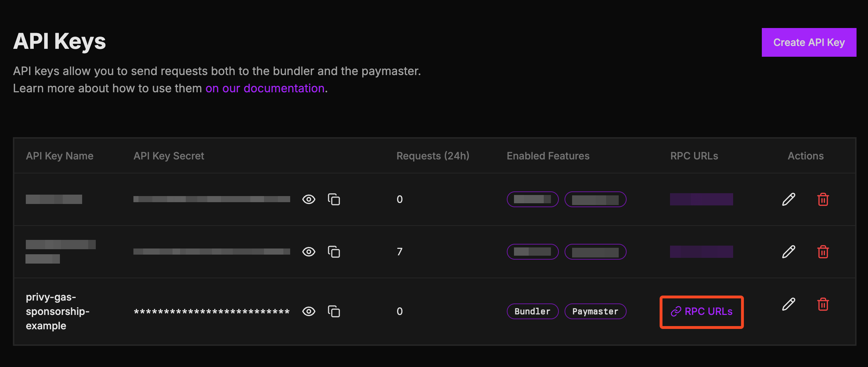868x367 pixels.
Task: Copy the second row's API key secret
Action: tap(334, 252)
